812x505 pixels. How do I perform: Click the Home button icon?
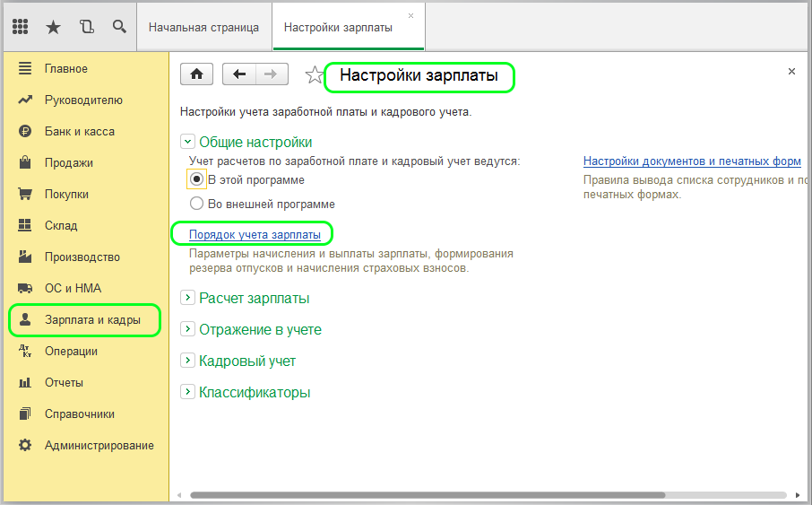coord(197,74)
